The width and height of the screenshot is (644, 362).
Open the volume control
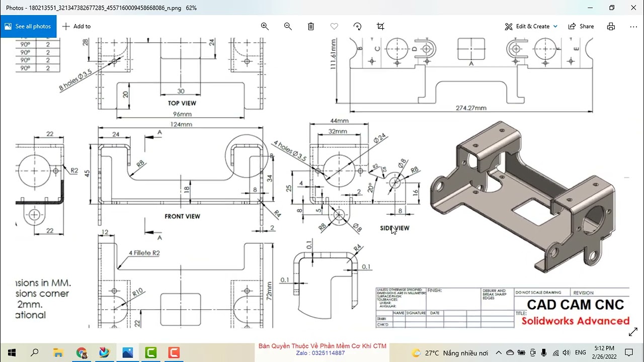pos(567,353)
